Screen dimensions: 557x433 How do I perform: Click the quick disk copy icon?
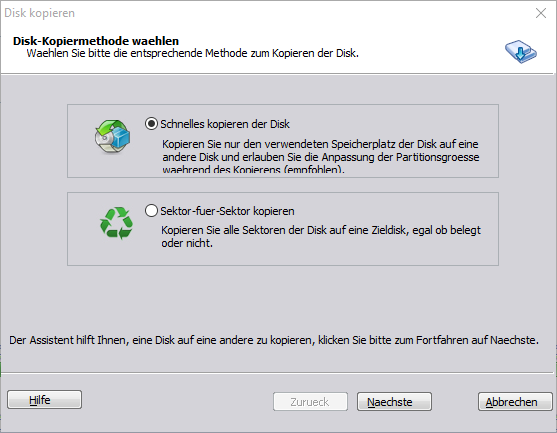112,137
